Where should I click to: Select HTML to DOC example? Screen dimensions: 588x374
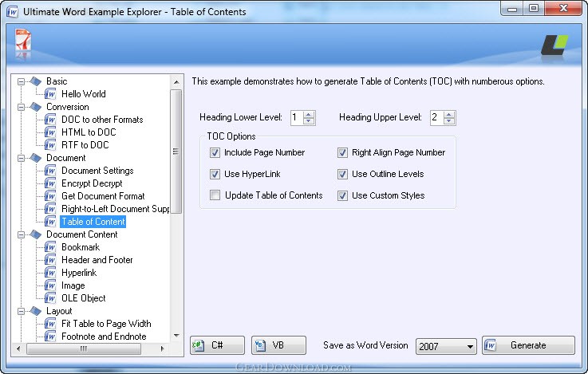(x=89, y=132)
